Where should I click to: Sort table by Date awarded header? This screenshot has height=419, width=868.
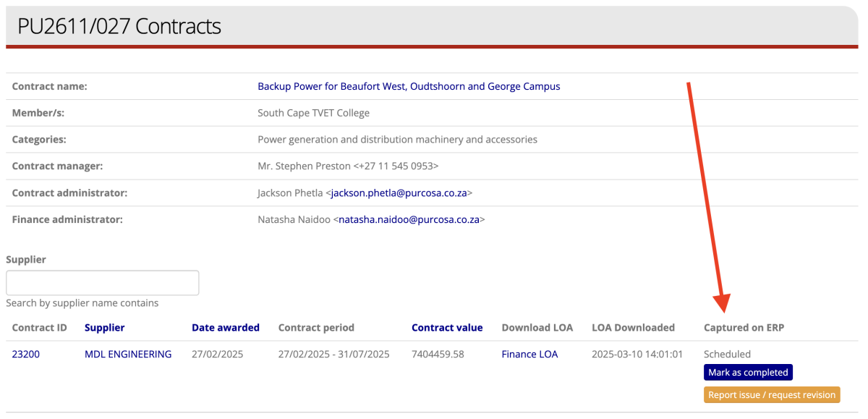pos(225,328)
